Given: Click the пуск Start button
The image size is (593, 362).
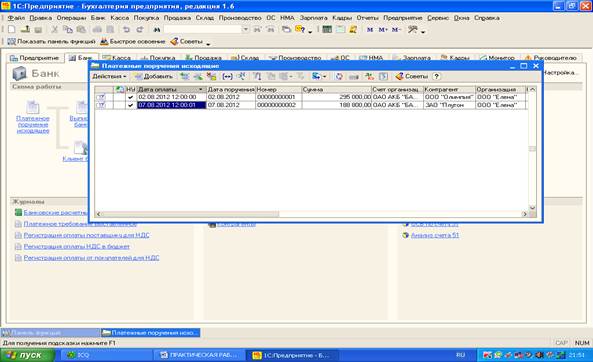Looking at the screenshot, I should click(28, 356).
